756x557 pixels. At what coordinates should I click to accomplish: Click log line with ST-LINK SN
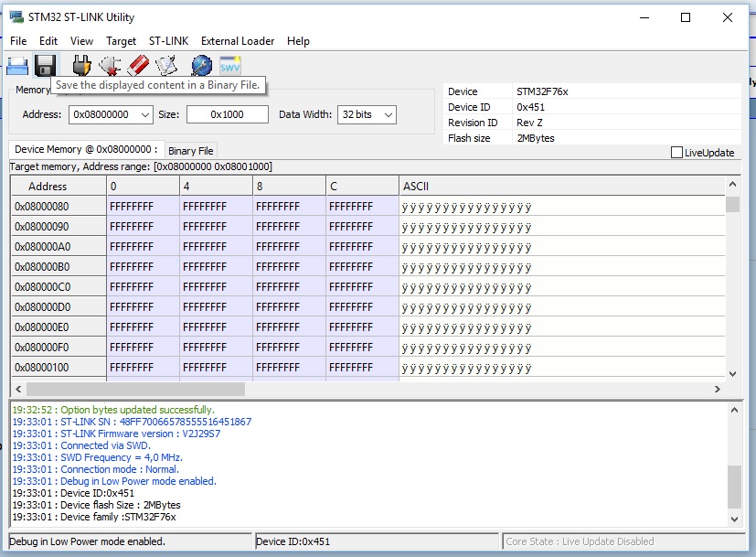coord(132,422)
